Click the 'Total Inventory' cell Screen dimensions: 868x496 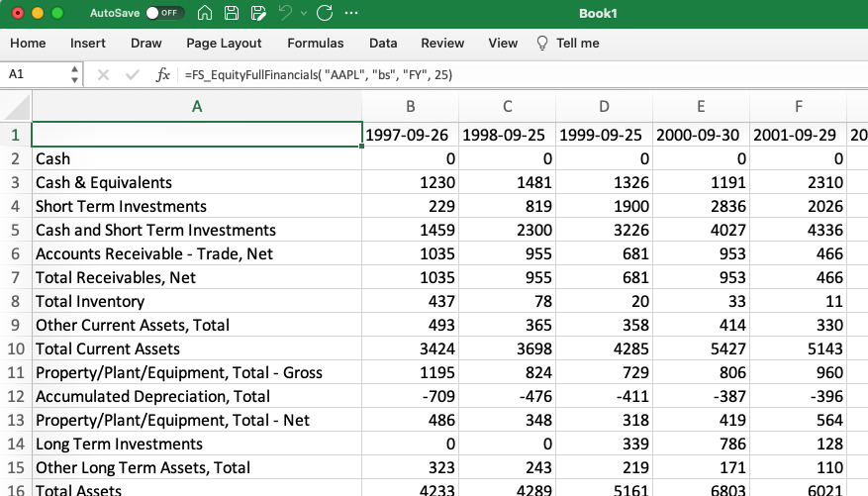(197, 302)
